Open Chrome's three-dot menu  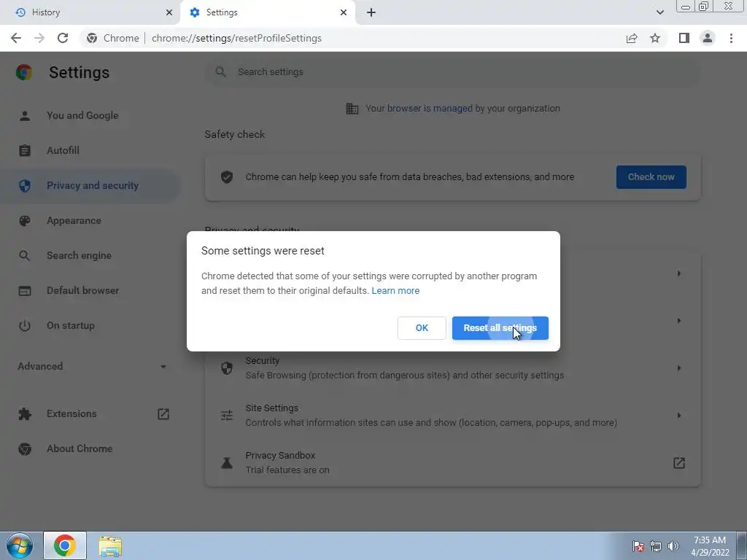[x=731, y=38]
